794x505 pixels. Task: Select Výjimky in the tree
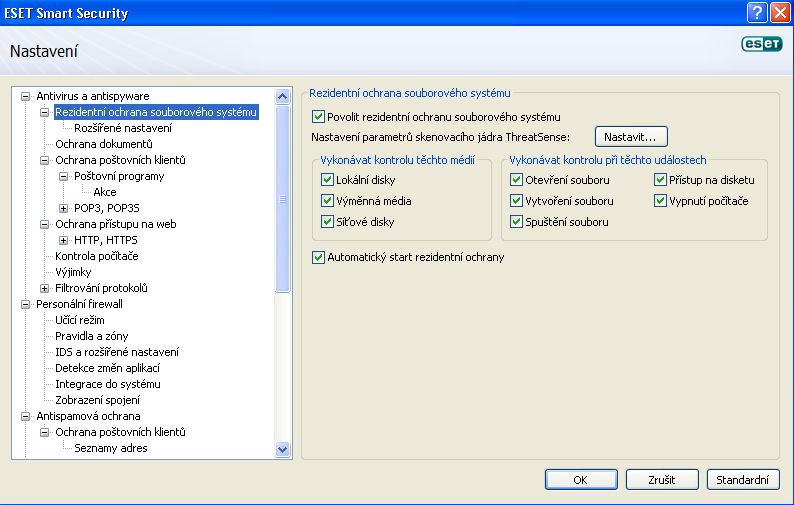(73, 273)
